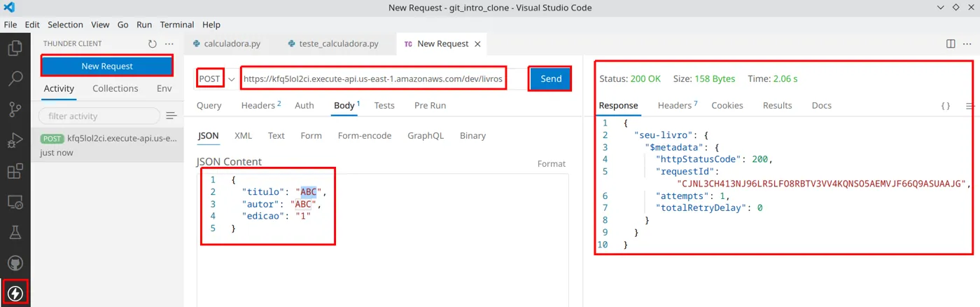Open Source Control view
Viewport: 980px width, 307px height.
coord(15,109)
